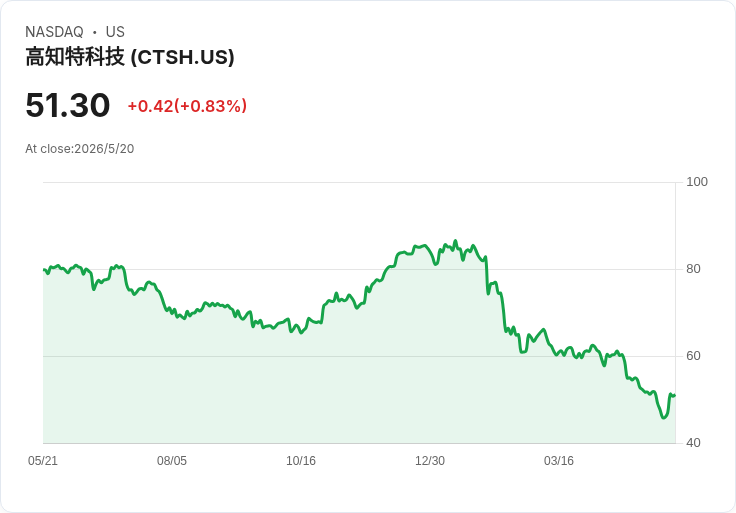Select the current price 51.30
This screenshot has width=736, height=513.
point(68,105)
